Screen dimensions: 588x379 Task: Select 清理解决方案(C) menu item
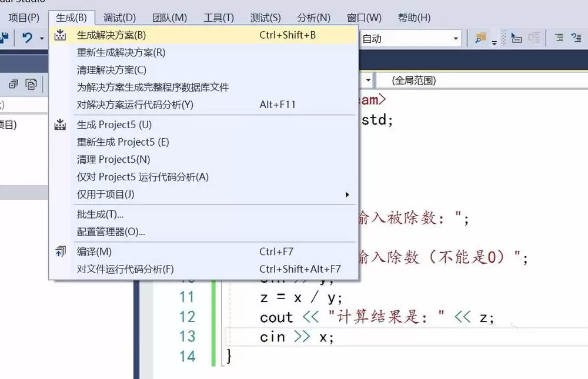click(x=112, y=70)
